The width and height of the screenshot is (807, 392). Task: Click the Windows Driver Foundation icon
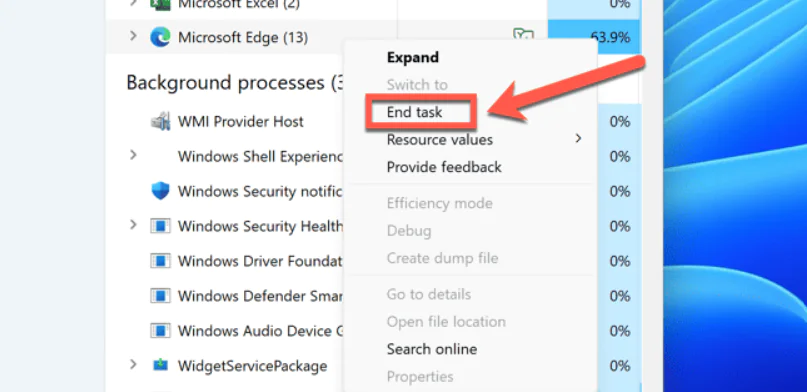160,261
